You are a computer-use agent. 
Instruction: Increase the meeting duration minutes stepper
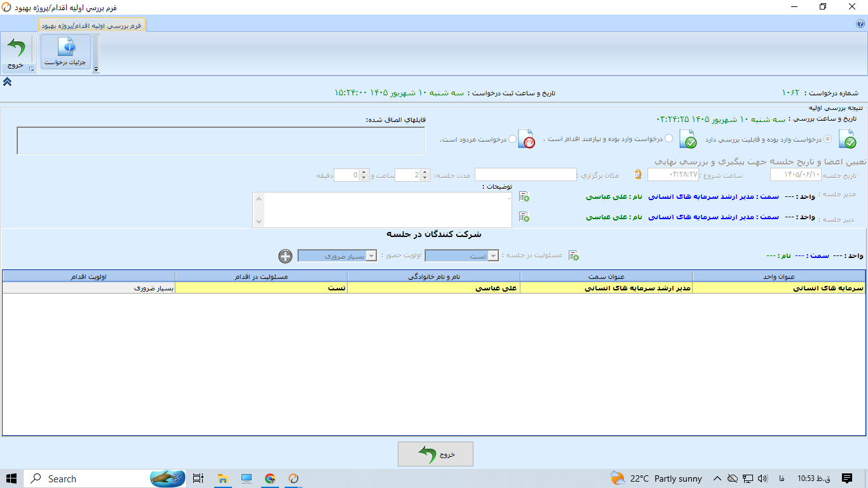click(363, 172)
